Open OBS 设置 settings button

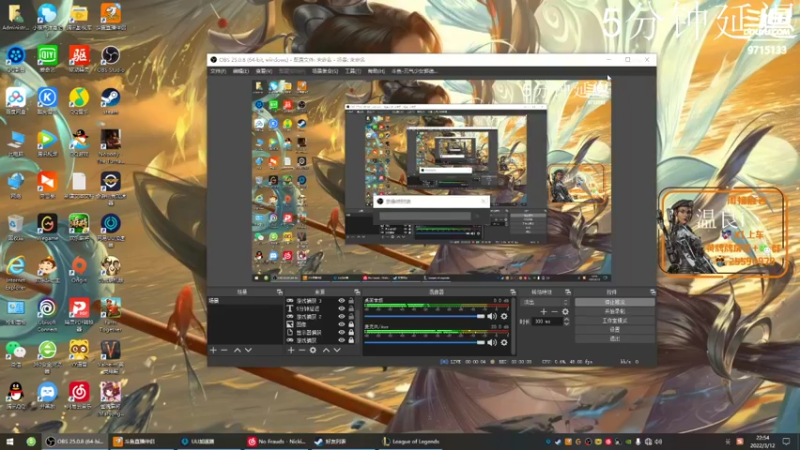click(615, 330)
